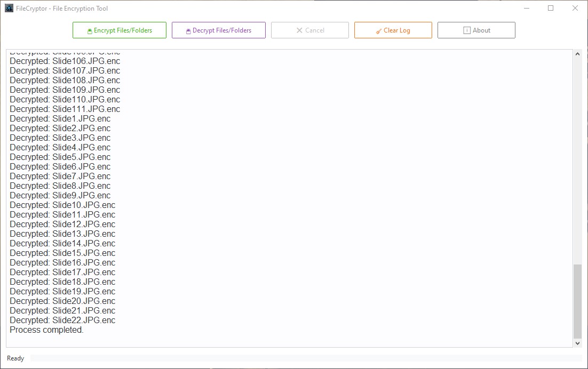Click the Decrypt Files/Folders button
The image size is (588, 369).
pyautogui.click(x=219, y=30)
